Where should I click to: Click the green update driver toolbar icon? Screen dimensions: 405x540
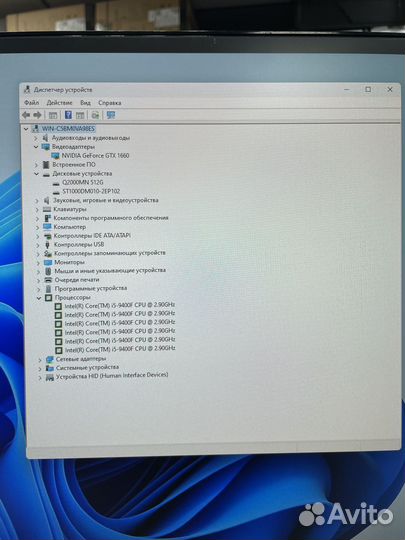click(95, 115)
